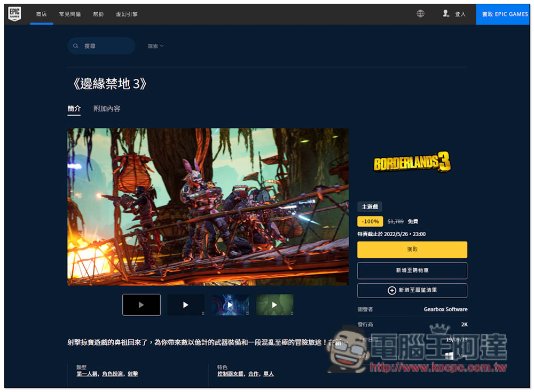Click the search magnifier icon
The image size is (534, 392).
tap(76, 46)
